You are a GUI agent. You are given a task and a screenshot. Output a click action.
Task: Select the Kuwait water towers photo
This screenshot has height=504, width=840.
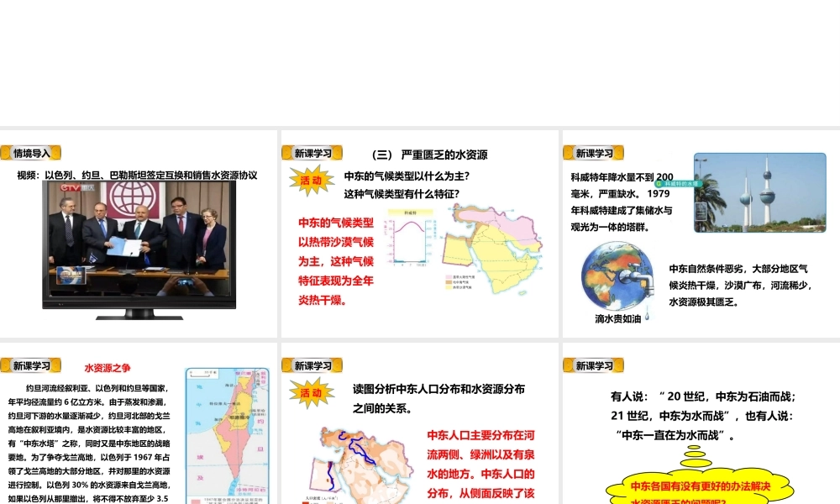coord(759,192)
